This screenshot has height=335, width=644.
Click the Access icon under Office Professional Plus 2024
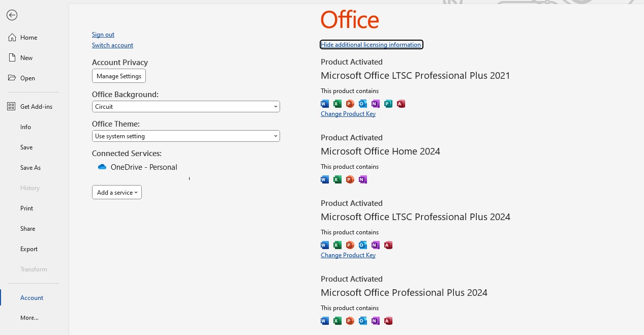pyautogui.click(x=388, y=321)
